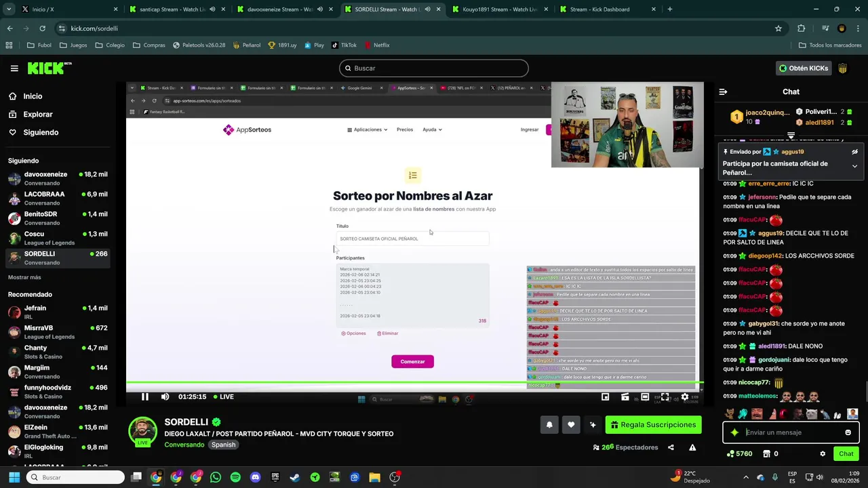This screenshot has width=868, height=488.
Task: Expand Mostrar más in sidebar
Action: (24, 277)
